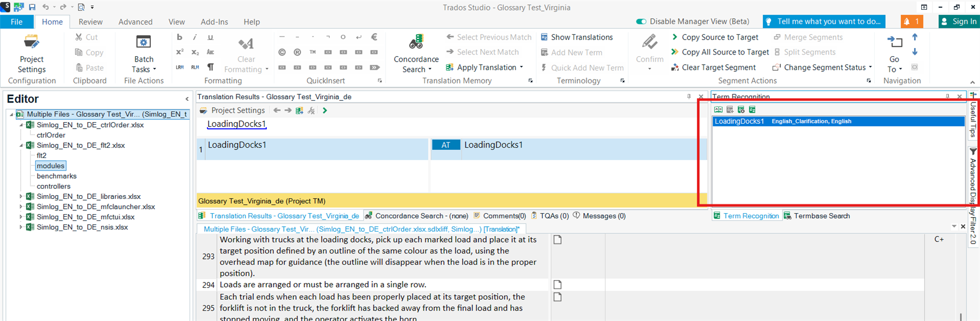
Task: Insert degree symbol from QuickInsert
Action: (x=343, y=37)
